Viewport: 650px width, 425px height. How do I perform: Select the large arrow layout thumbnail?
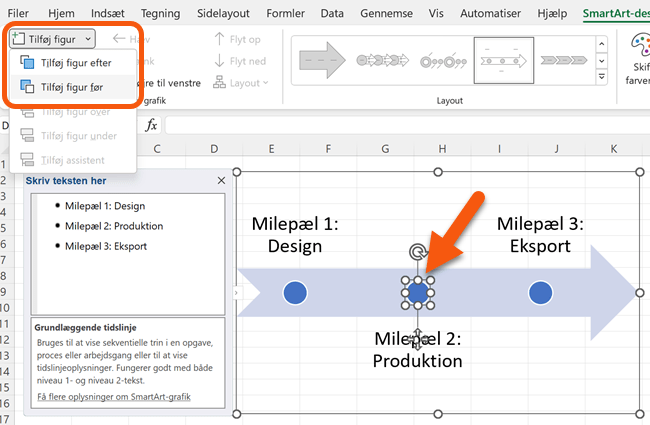click(x=323, y=59)
